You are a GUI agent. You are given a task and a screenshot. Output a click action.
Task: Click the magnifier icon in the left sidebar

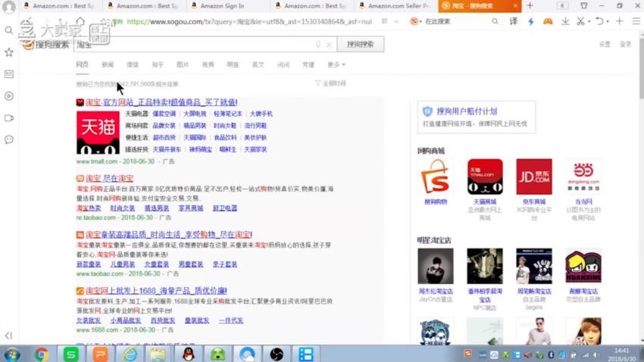point(8,30)
